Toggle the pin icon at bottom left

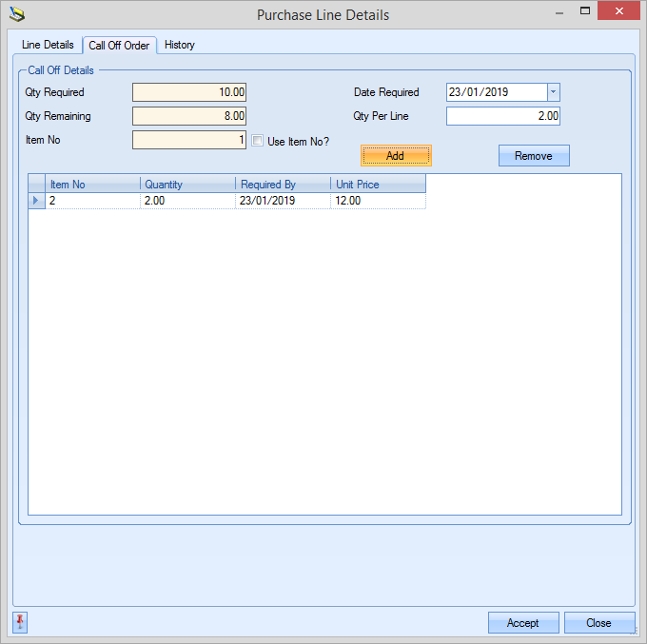(x=20, y=622)
